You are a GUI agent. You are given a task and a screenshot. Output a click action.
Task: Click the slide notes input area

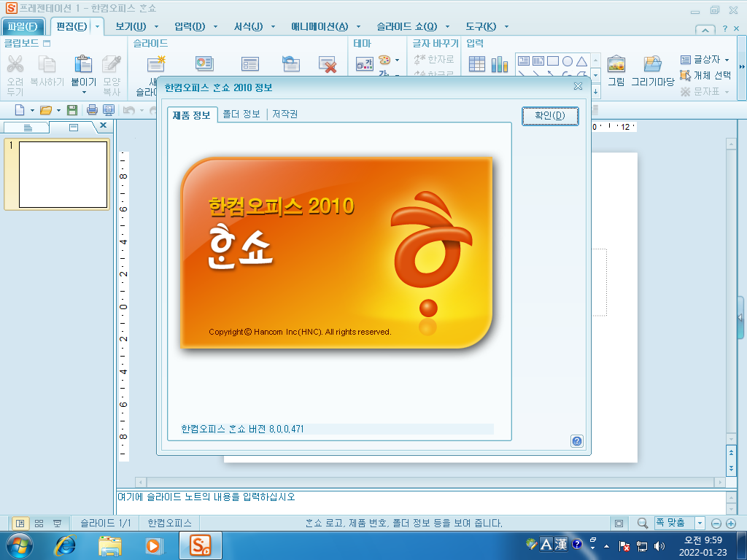[x=421, y=502]
